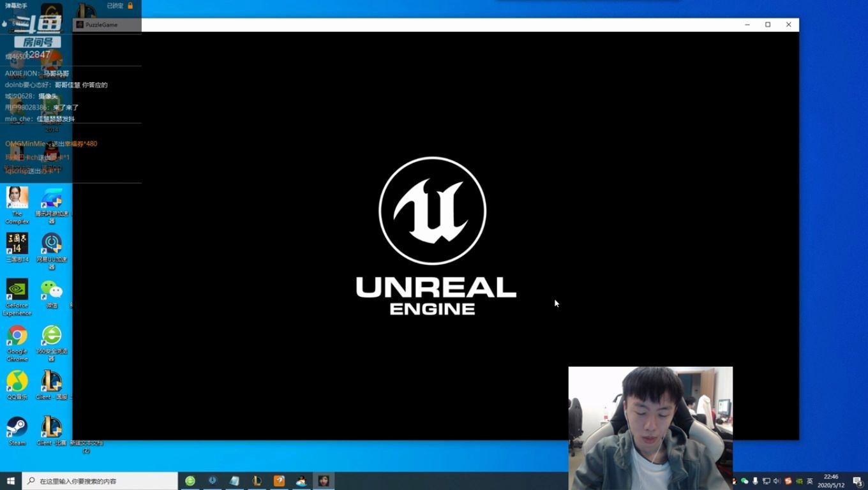Click the Sogou input method tray icon
The image size is (868, 490).
[788, 481]
